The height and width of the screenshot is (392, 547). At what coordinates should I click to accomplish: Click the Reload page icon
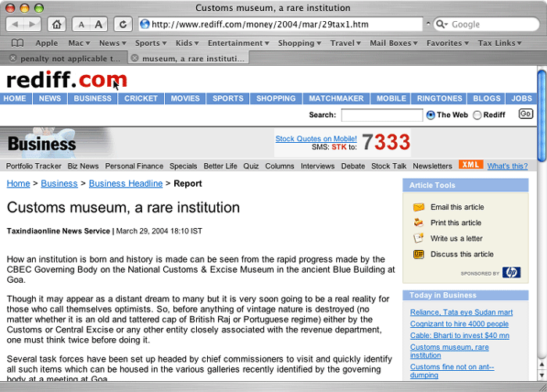coord(123,24)
